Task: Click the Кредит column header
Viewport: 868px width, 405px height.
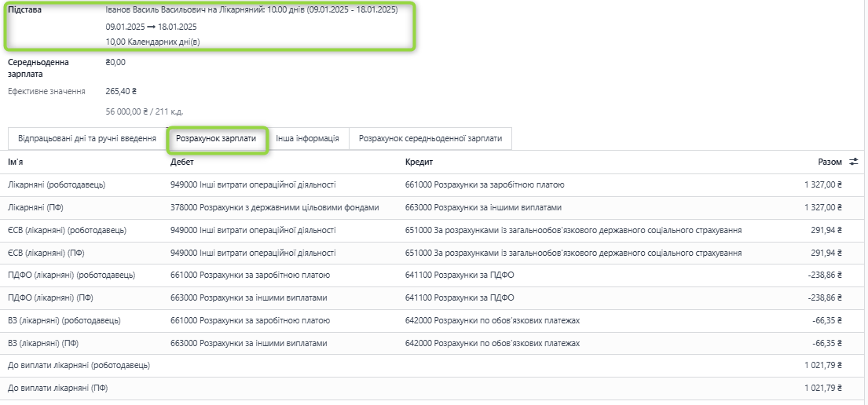Action: coord(419,162)
